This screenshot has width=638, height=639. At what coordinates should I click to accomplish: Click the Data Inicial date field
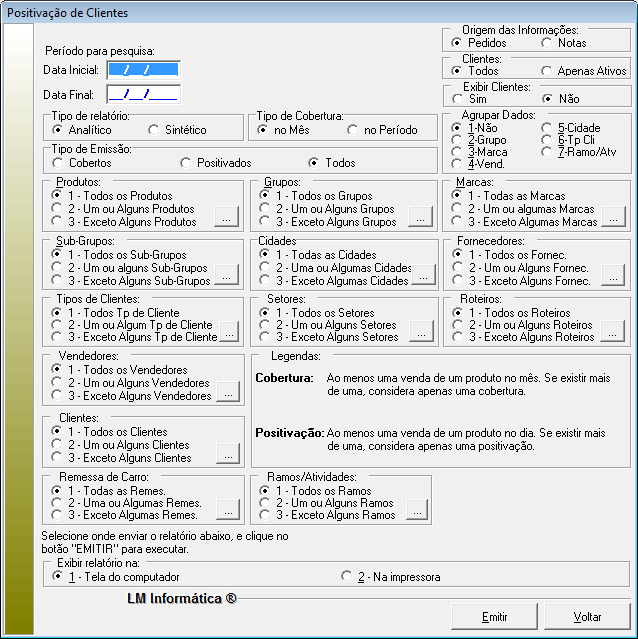[143, 70]
